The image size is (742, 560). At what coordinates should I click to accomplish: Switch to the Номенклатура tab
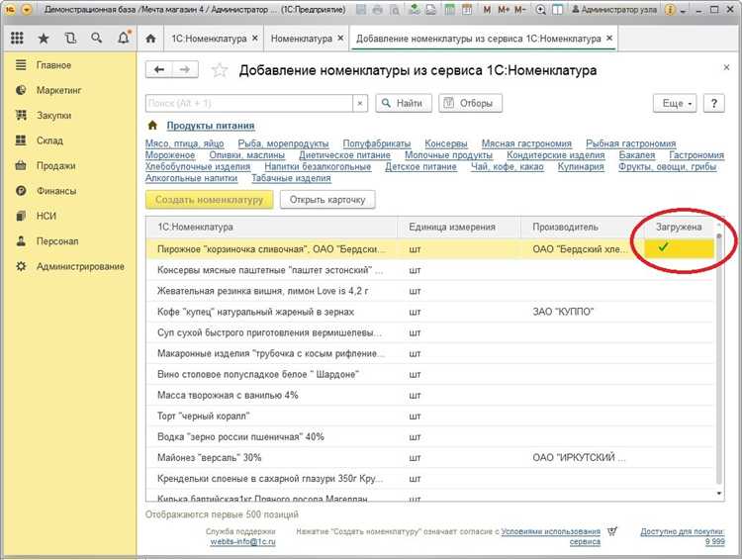302,39
